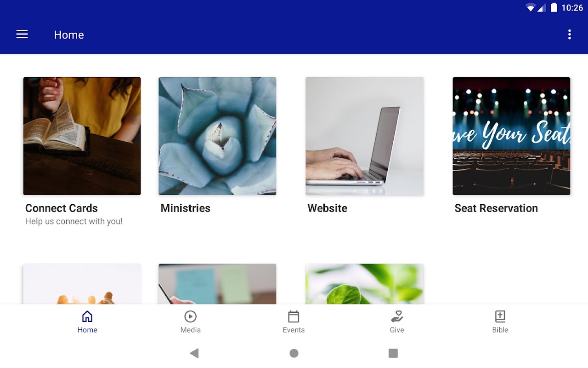Switch to the Media tab label
Viewport: 588px width, 368px height.
(191, 330)
